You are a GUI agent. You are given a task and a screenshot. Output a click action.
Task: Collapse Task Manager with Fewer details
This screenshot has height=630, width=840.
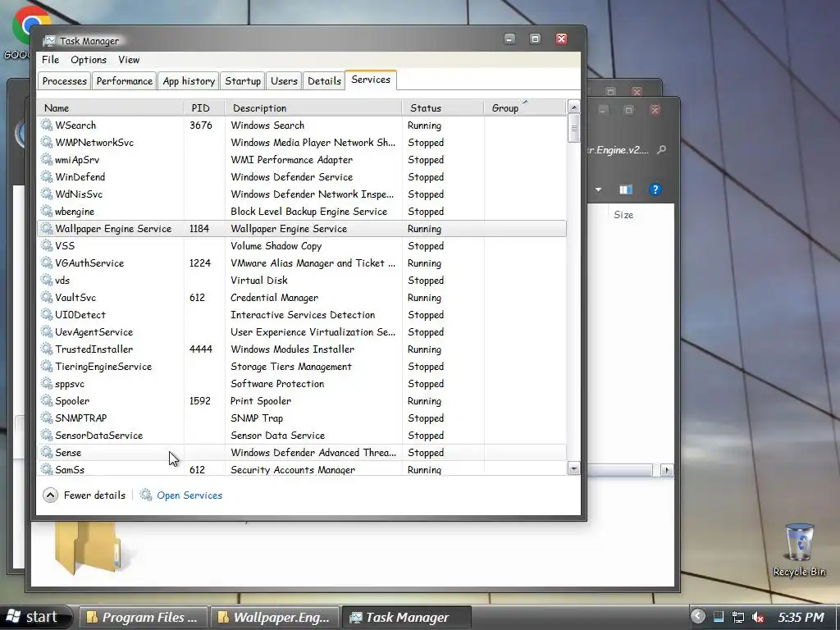click(84, 495)
